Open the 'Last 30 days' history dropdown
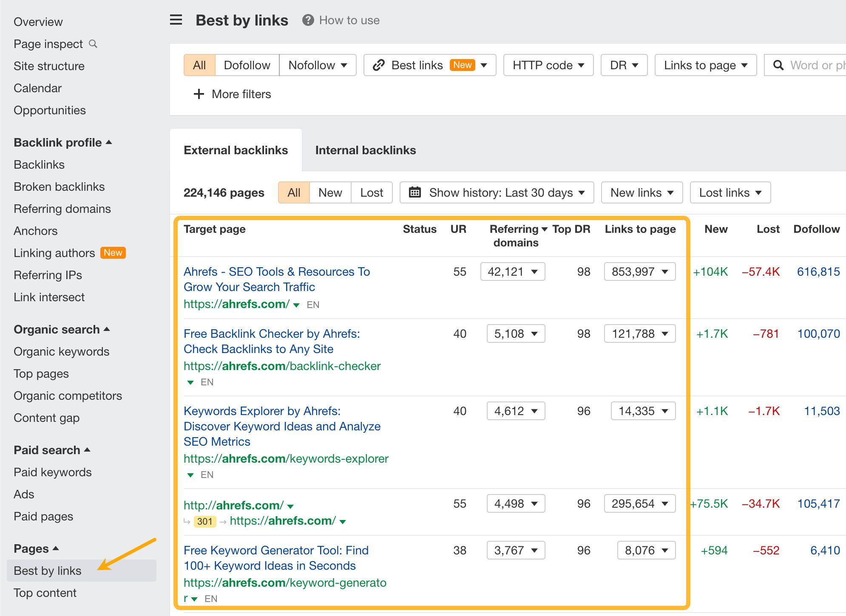The width and height of the screenshot is (846, 616). pyautogui.click(x=502, y=192)
